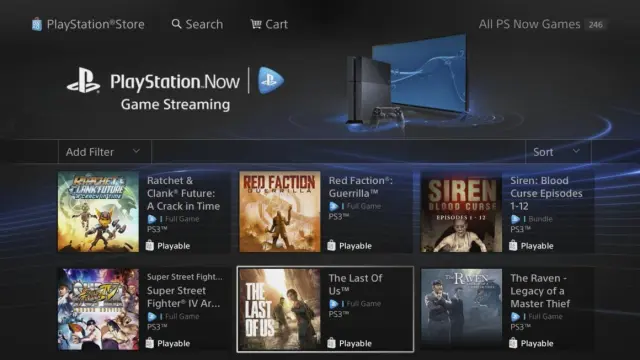Click the 246 games count badge
Screen dimensions: 640x360
[x=596, y=24]
